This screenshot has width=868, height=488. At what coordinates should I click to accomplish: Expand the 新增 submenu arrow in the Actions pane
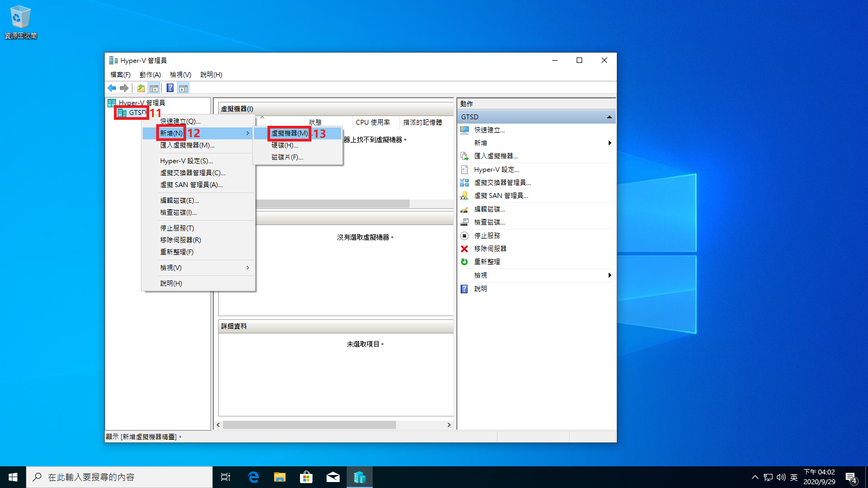point(610,143)
